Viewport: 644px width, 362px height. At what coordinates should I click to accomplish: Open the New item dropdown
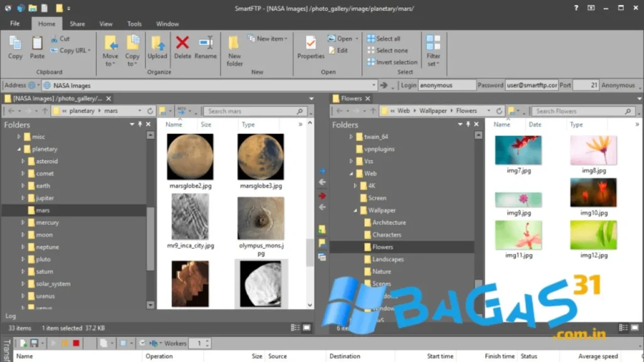[272, 38]
